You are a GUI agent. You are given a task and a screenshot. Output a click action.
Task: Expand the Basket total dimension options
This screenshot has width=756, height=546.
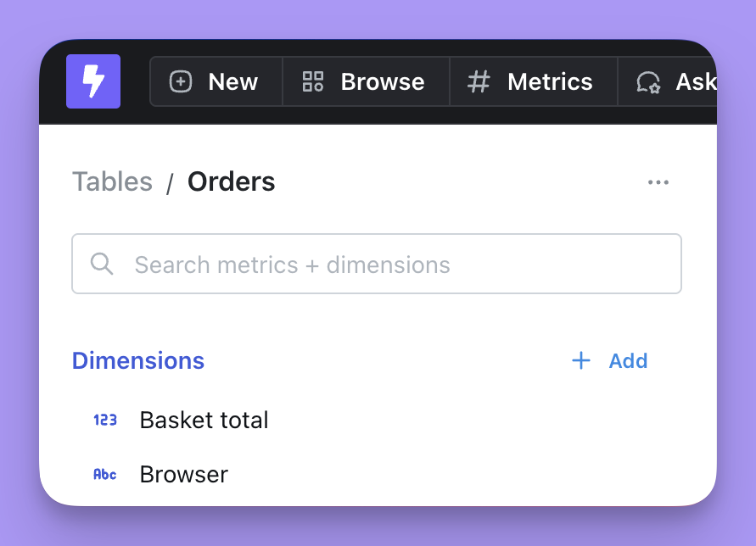[x=204, y=419]
